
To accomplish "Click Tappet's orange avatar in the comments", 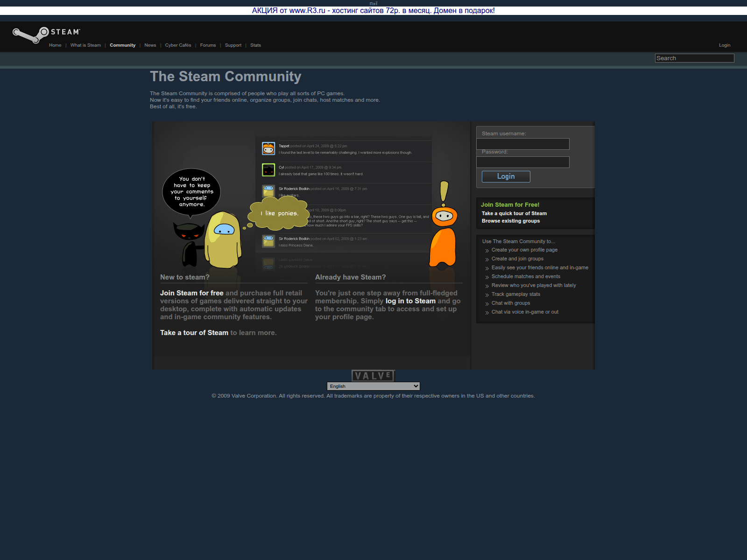I will (x=268, y=149).
